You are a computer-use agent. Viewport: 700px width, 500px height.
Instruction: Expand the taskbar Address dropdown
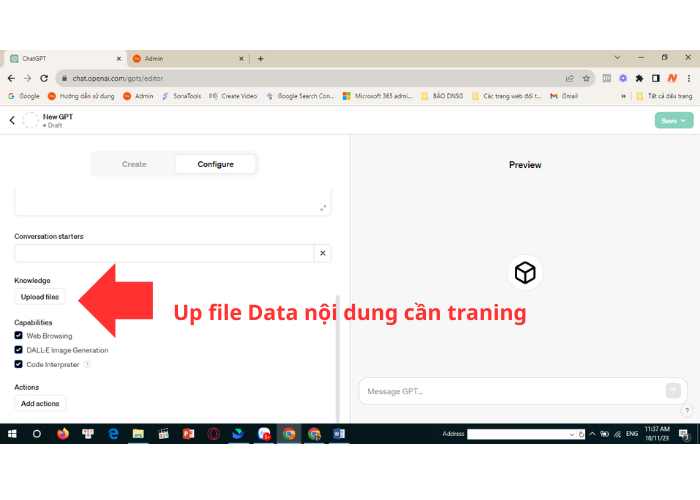pyautogui.click(x=570, y=434)
